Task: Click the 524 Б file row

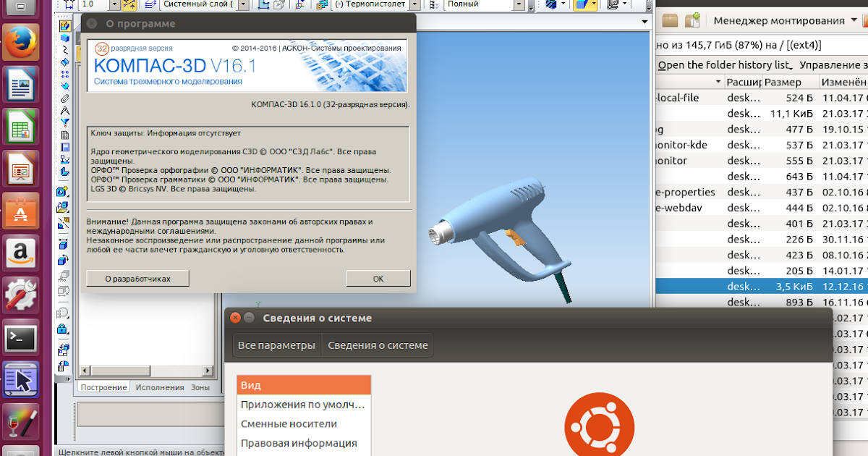Action: 762,98
